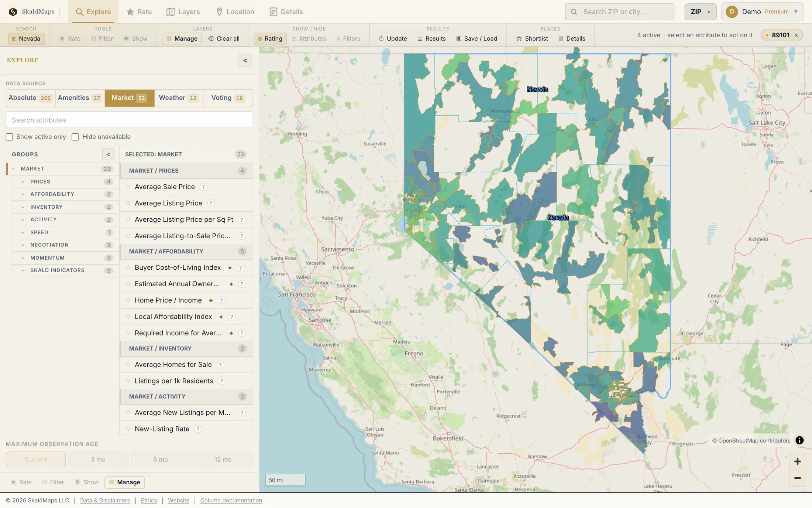Open help for Listings per 1k Residents

pyautogui.click(x=222, y=381)
